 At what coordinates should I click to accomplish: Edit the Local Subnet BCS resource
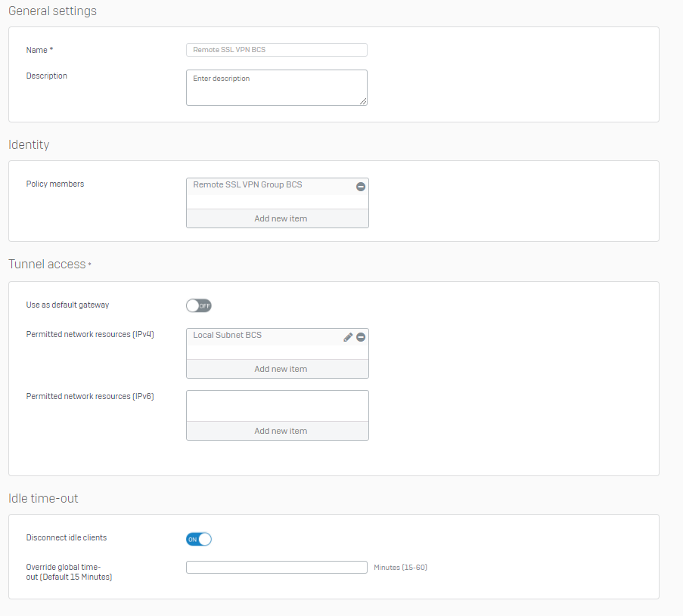pyautogui.click(x=348, y=337)
